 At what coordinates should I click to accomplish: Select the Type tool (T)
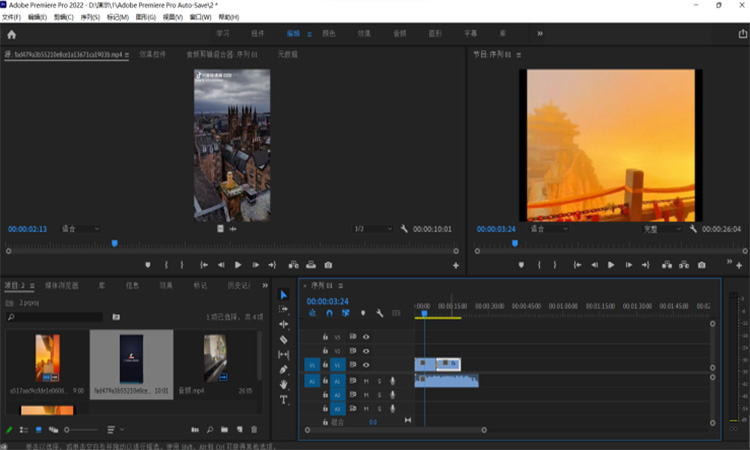(x=284, y=399)
